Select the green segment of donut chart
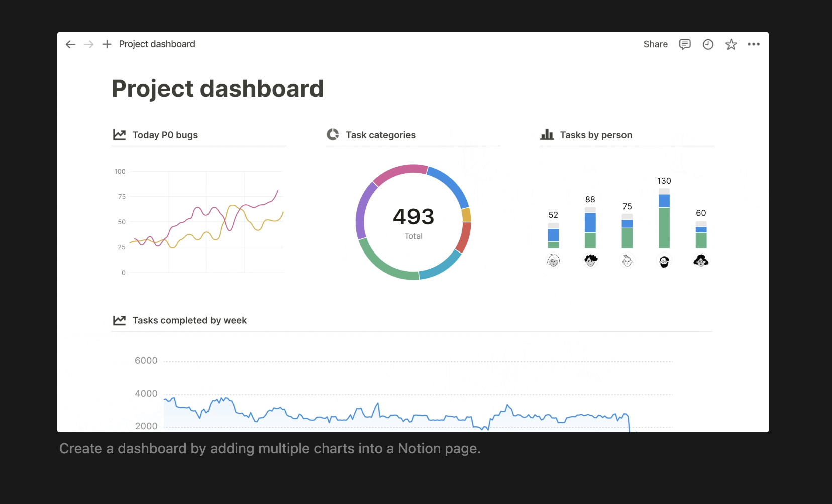The image size is (832, 504). point(383,264)
